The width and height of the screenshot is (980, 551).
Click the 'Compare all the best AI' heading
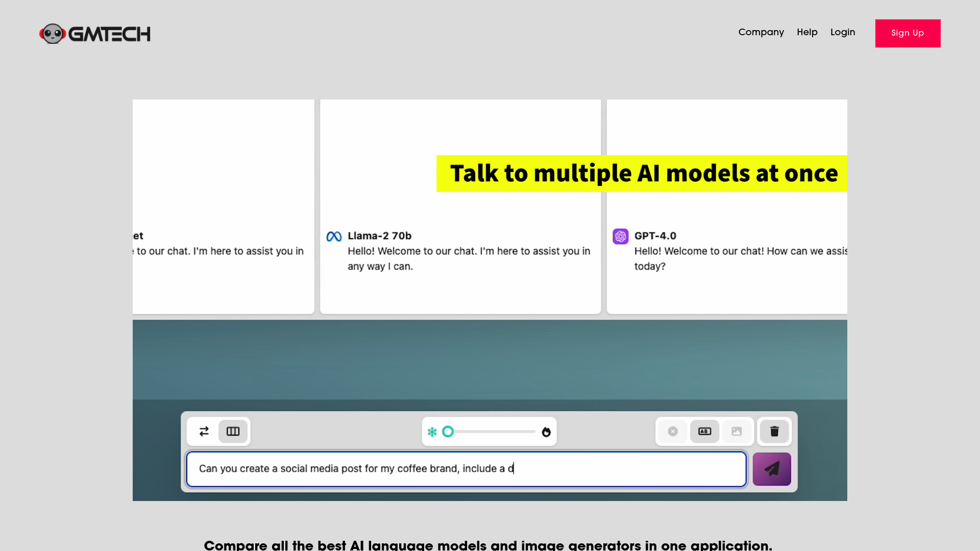pyautogui.click(x=488, y=545)
